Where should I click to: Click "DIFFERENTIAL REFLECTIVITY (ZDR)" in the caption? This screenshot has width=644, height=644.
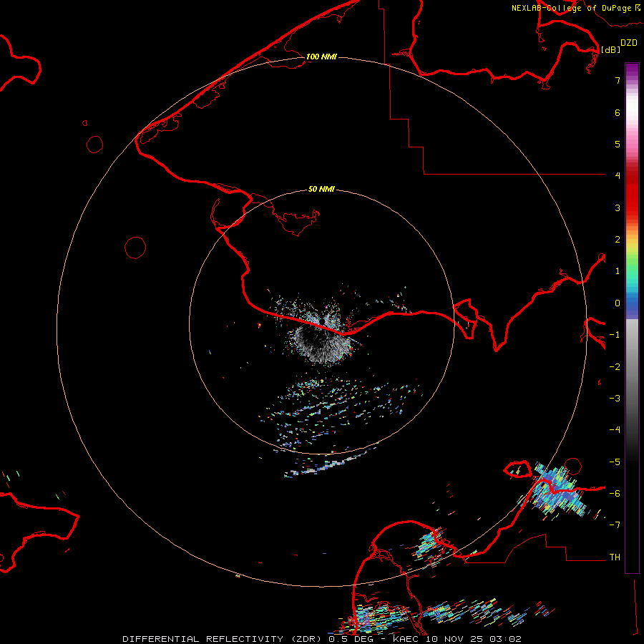223,639
